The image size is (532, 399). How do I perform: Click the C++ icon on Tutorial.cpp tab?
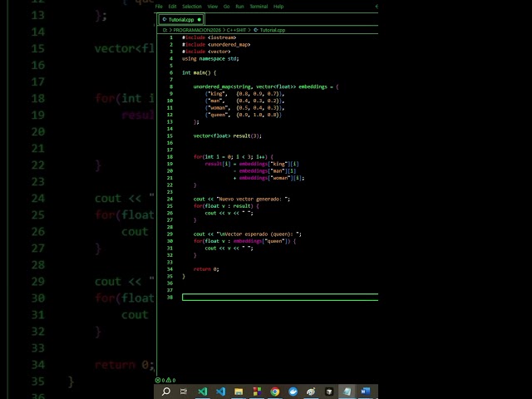click(x=165, y=19)
